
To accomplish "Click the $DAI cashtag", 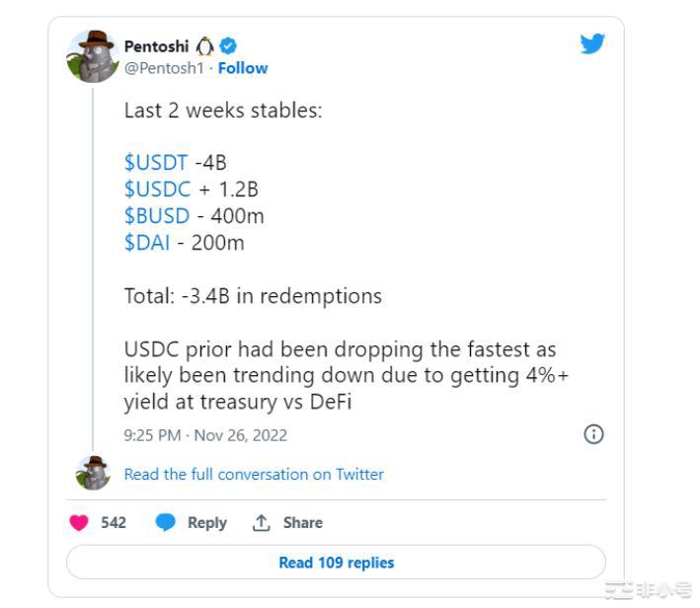I will [x=149, y=241].
